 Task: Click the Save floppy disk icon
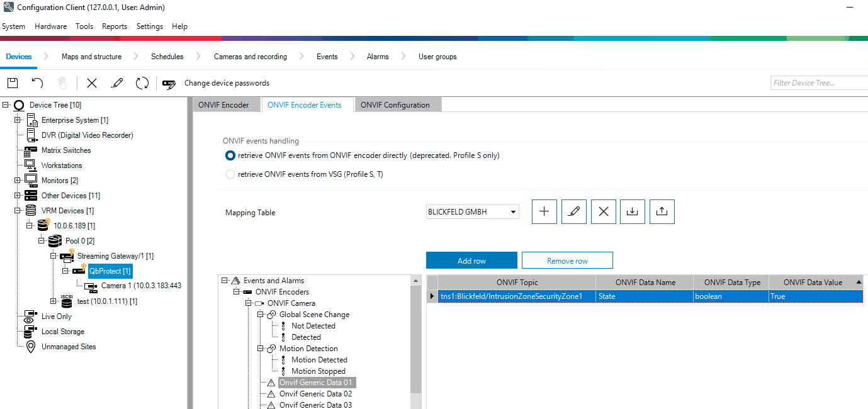13,83
